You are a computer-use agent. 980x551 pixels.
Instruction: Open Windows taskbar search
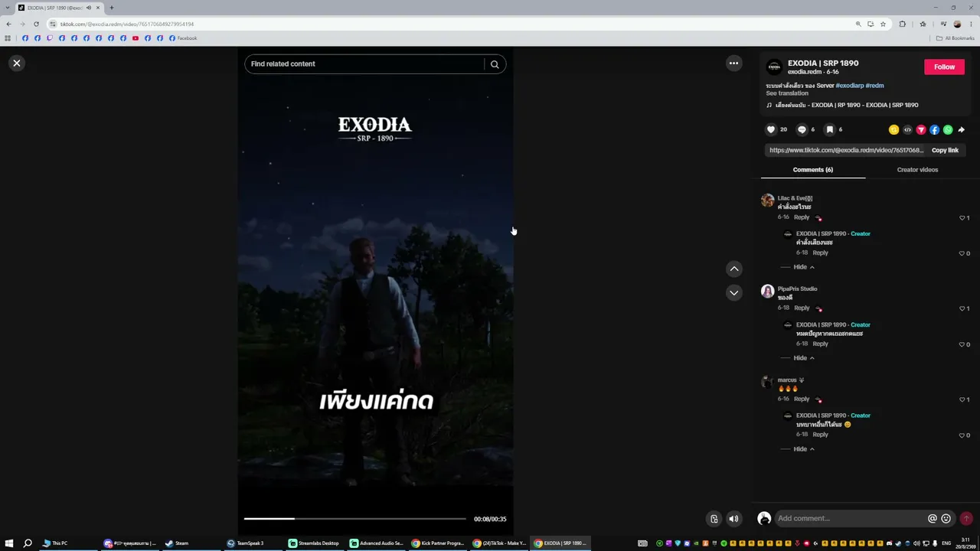(28, 543)
